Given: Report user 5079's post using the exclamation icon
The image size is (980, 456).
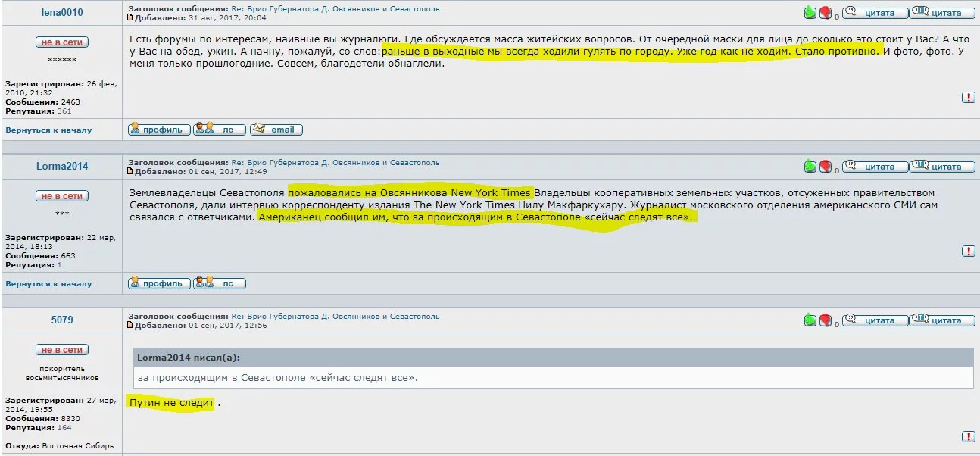Looking at the screenshot, I should click(x=969, y=436).
